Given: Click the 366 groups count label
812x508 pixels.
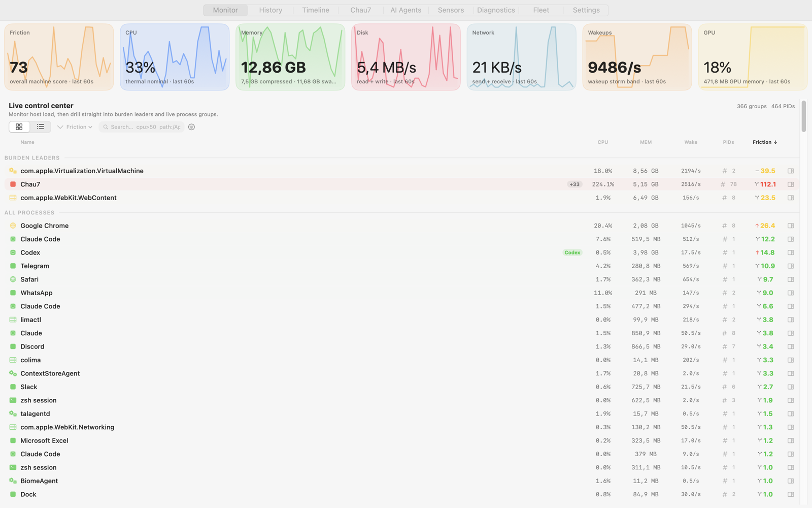Looking at the screenshot, I should [x=752, y=106].
